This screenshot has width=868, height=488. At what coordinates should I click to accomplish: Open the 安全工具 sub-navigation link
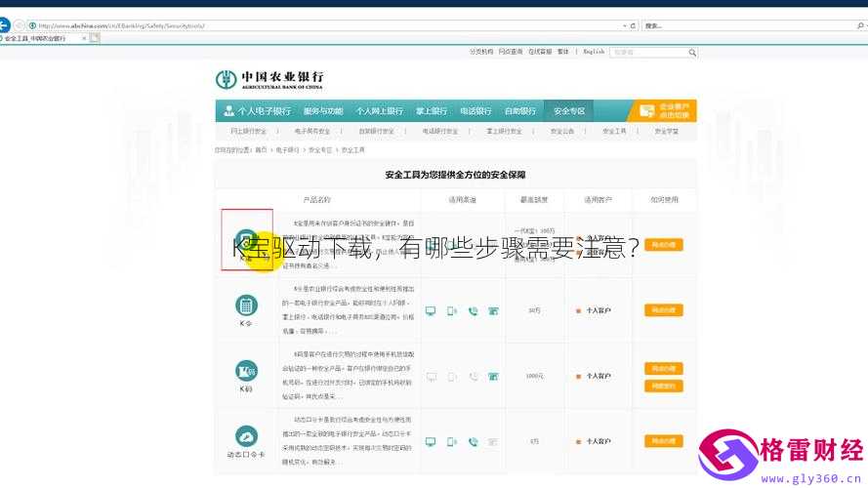coord(614,131)
